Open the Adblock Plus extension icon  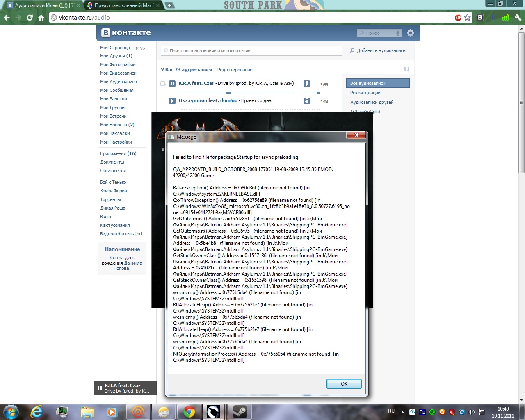[x=458, y=18]
